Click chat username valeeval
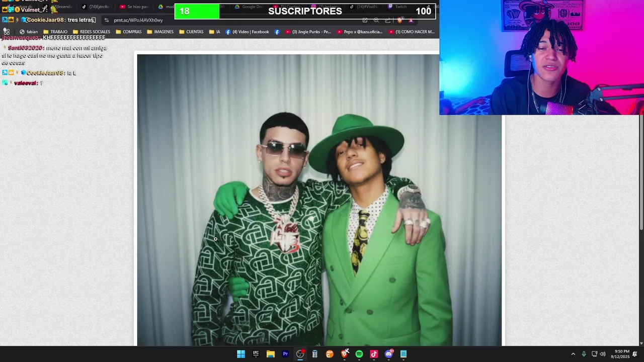 [x=26, y=83]
